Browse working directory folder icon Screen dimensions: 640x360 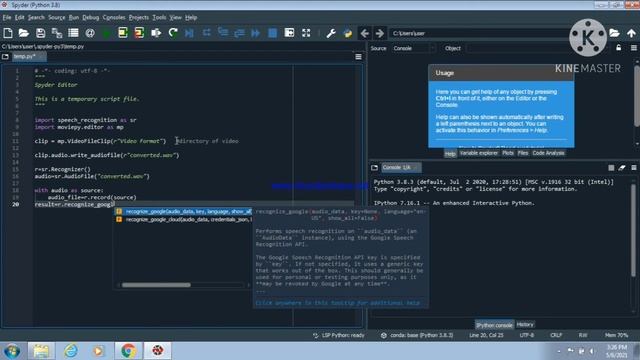click(614, 33)
